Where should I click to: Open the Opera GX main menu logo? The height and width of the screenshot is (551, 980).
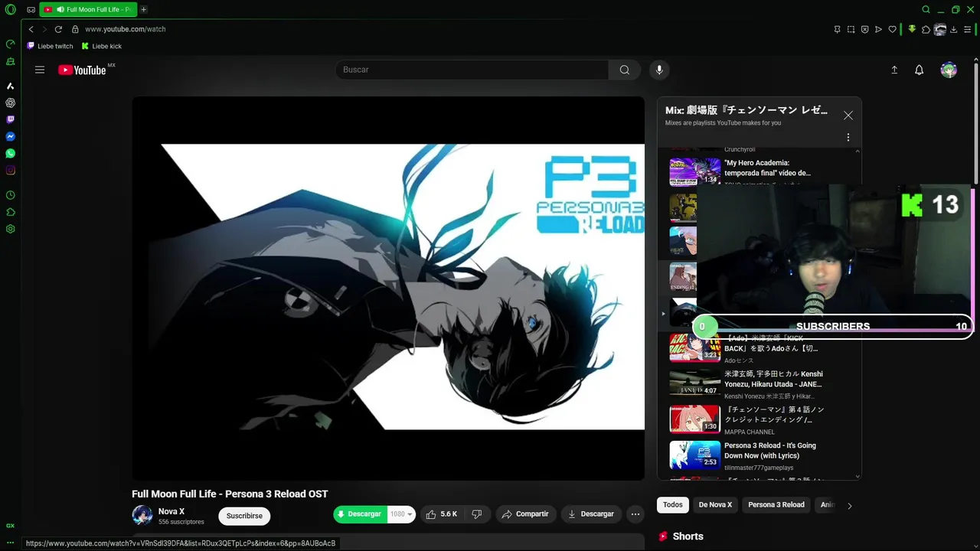pyautogui.click(x=11, y=9)
